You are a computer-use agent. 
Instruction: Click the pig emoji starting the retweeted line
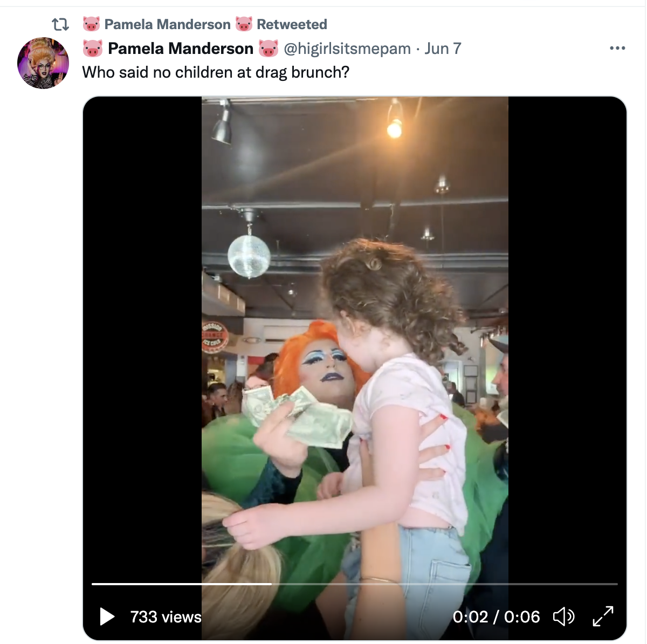92,24
